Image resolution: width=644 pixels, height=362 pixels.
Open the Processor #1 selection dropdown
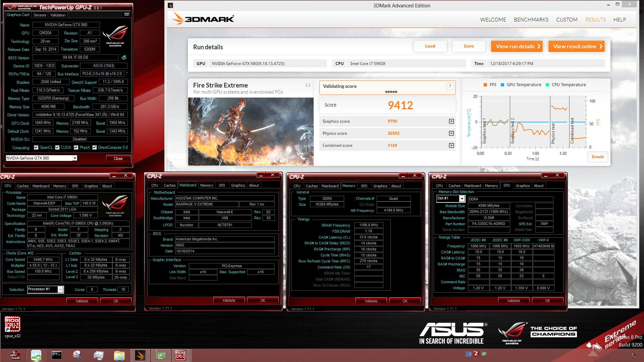click(60, 289)
